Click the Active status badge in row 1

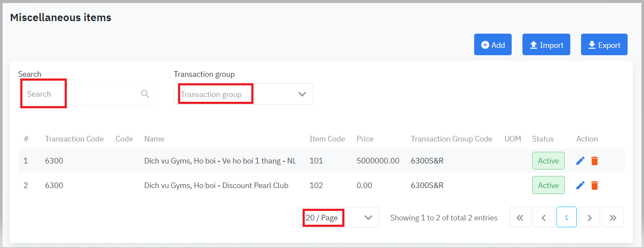click(548, 161)
